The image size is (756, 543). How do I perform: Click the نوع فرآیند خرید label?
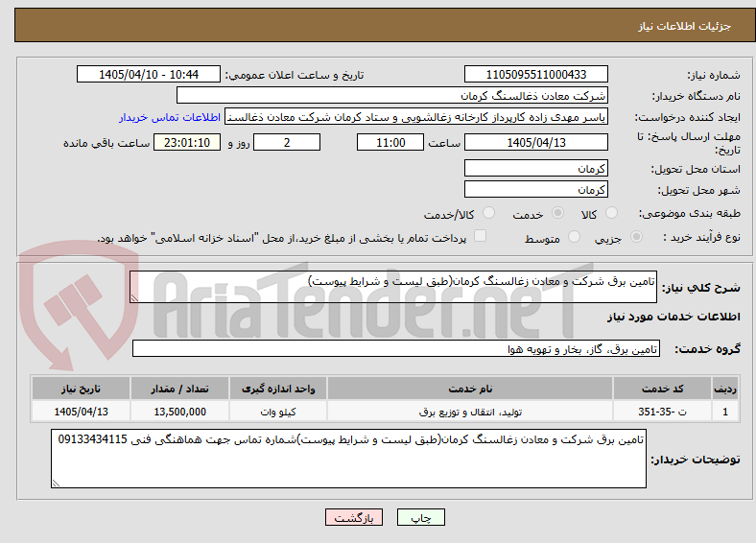(x=701, y=237)
